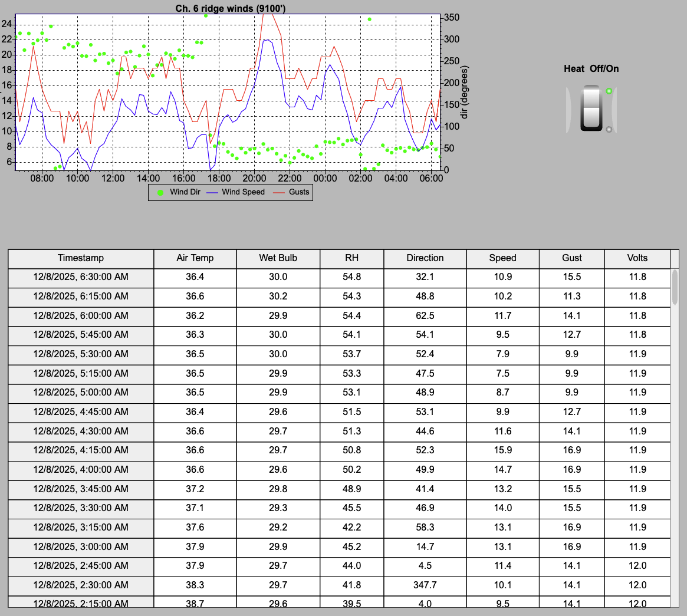The height and width of the screenshot is (616, 687).
Task: Click the Direction column header
Action: pos(425,259)
